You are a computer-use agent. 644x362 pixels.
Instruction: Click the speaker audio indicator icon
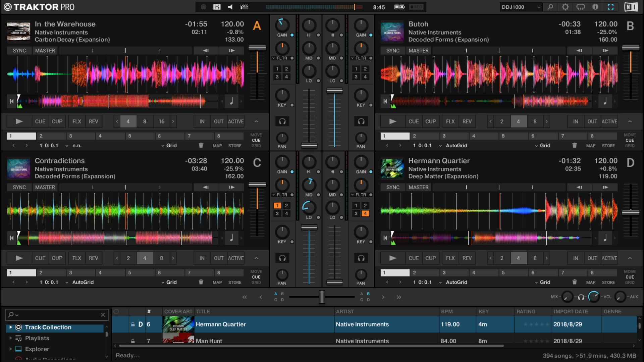[230, 7]
